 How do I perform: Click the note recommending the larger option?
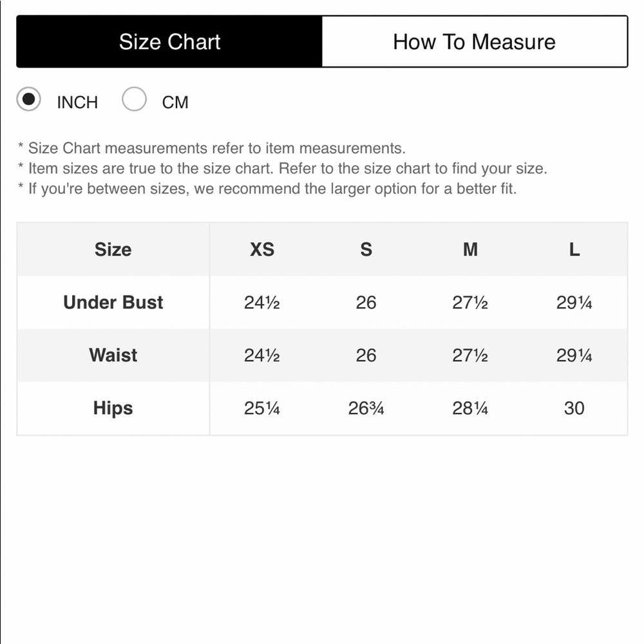267,189
